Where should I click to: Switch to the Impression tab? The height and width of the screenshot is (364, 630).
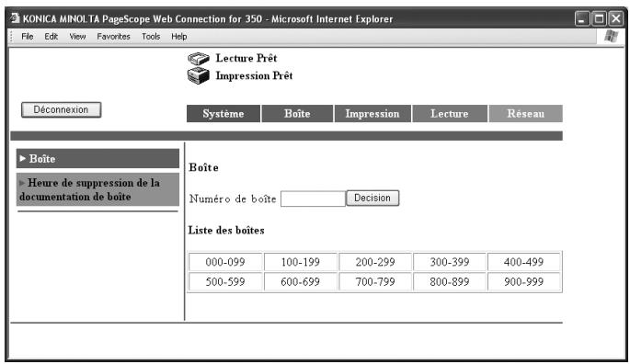[372, 114]
